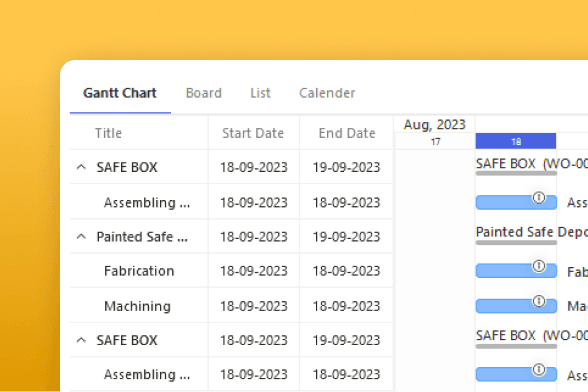Image resolution: width=588 pixels, height=392 pixels.
Task: Click the alert icon on Fabrication bar
Action: (539, 266)
